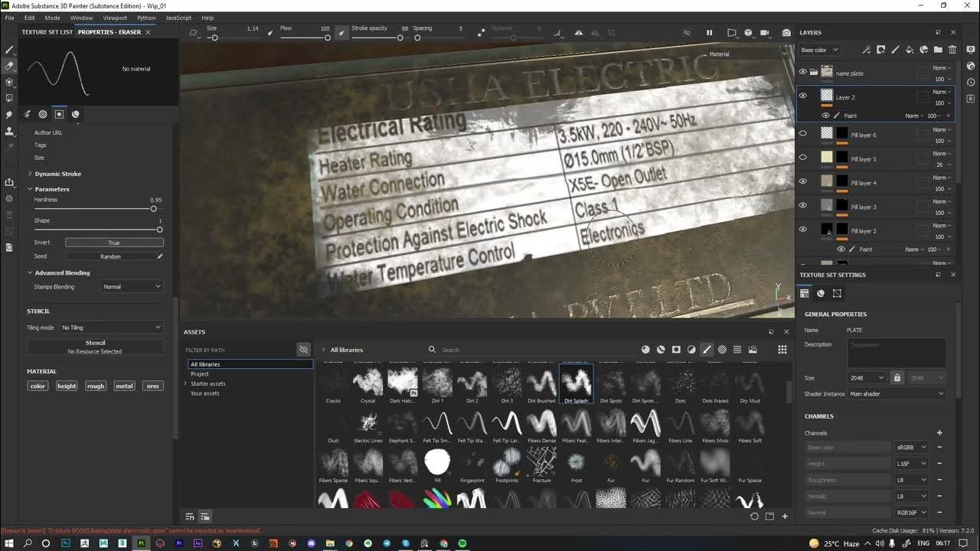Select the Clone stamp tool in left toolbar
The image size is (980, 551).
tap(9, 131)
